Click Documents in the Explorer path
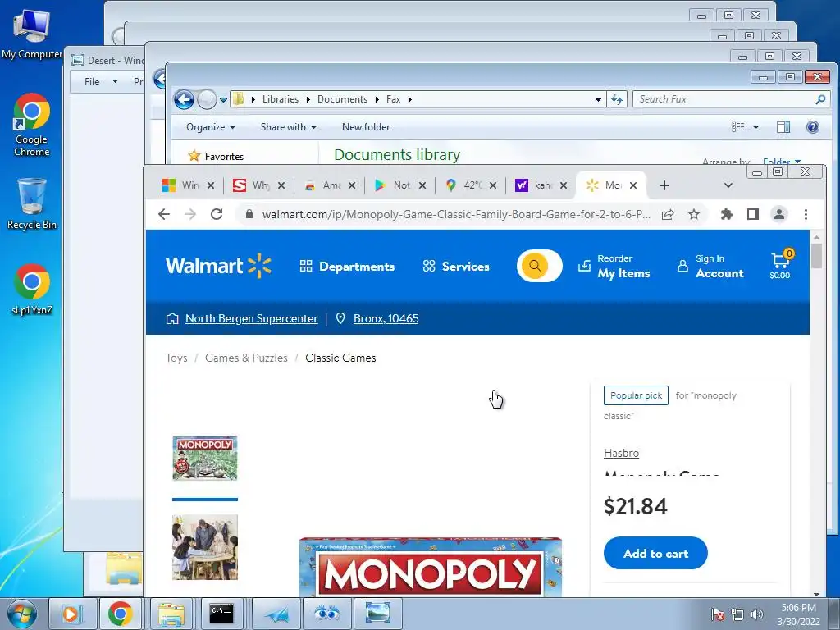This screenshot has height=630, width=840. [x=342, y=99]
